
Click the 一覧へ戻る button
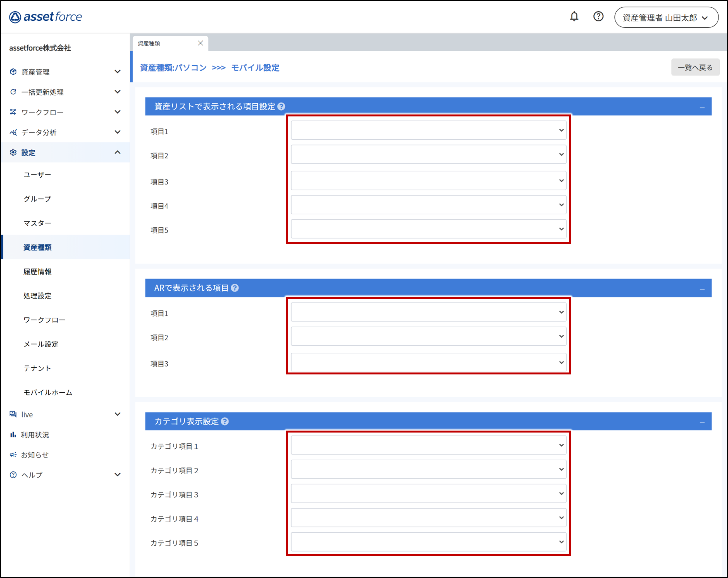point(695,67)
